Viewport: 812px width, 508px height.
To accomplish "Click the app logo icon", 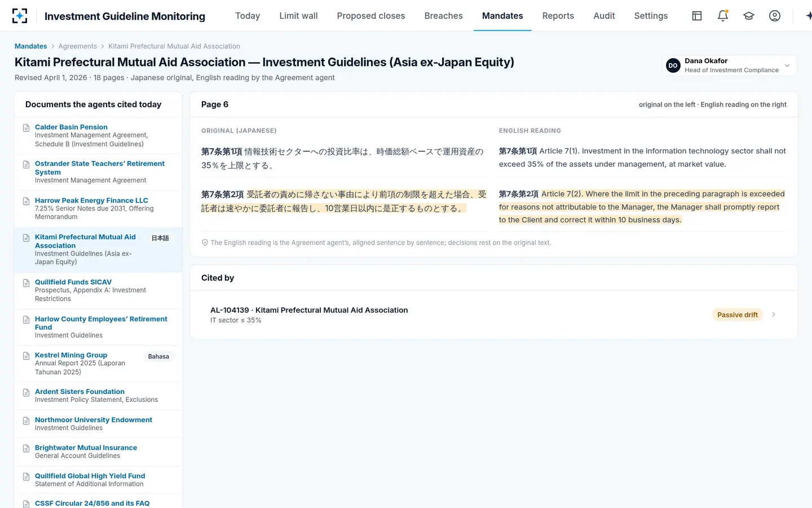I will coord(20,16).
